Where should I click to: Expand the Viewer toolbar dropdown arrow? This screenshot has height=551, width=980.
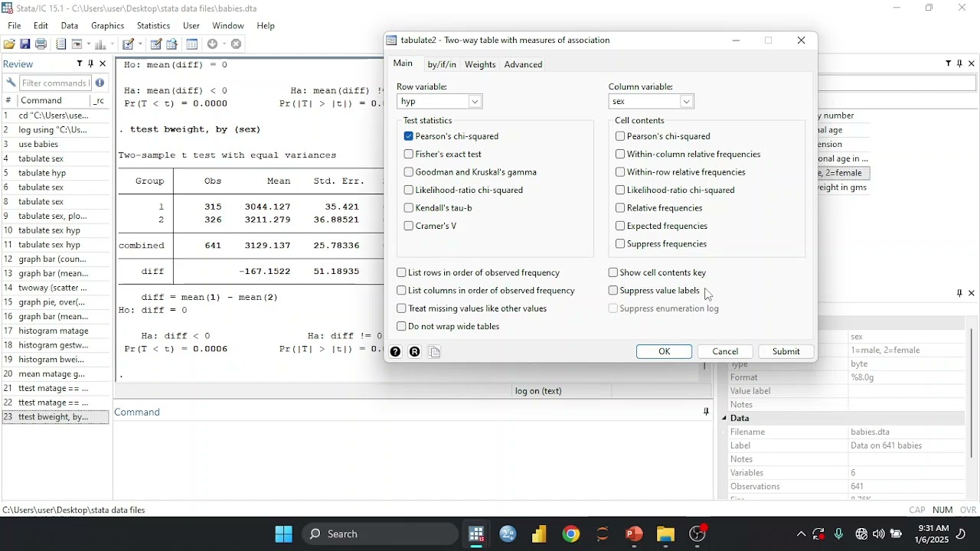(x=88, y=44)
